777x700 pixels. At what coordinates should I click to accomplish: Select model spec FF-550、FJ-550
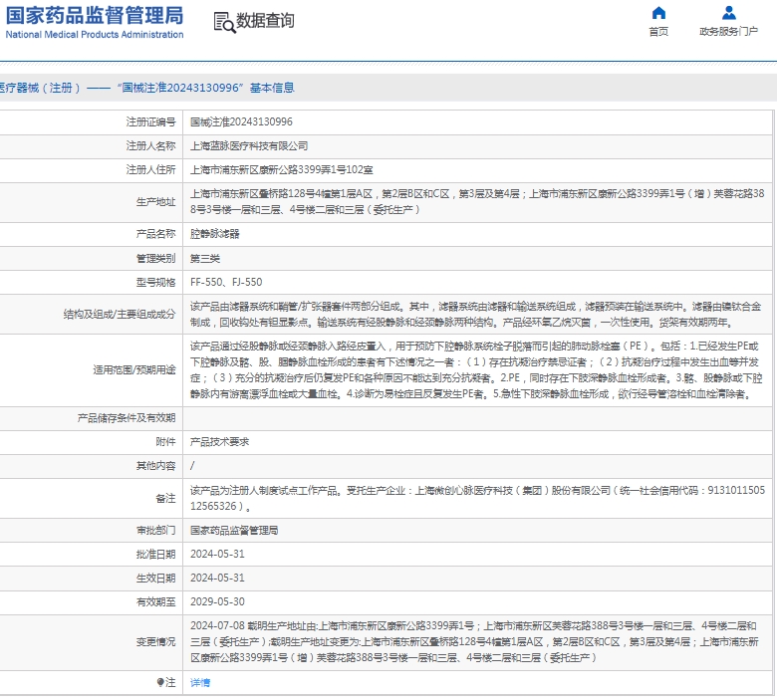(x=226, y=282)
